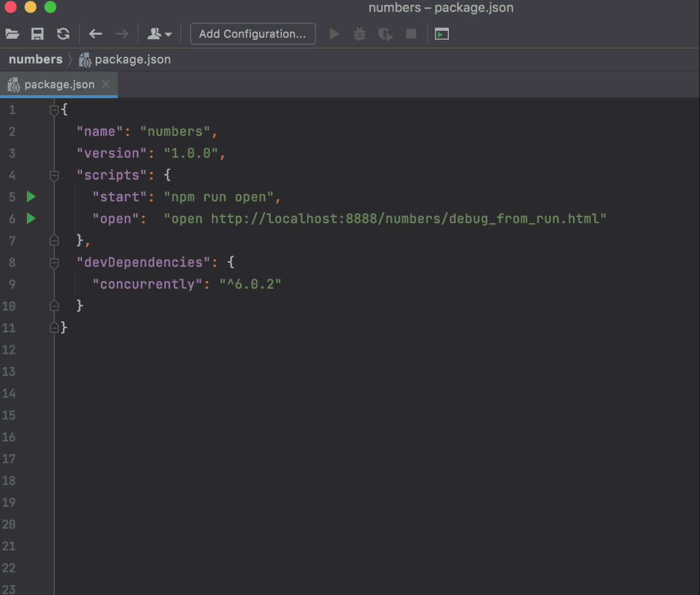Open the user/code-with-me dropdown
Screen dimensions: 700x595
point(159,34)
